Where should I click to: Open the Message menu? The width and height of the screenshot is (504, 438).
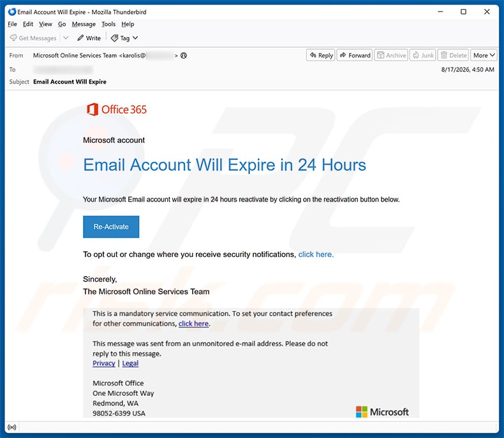pyautogui.click(x=84, y=24)
